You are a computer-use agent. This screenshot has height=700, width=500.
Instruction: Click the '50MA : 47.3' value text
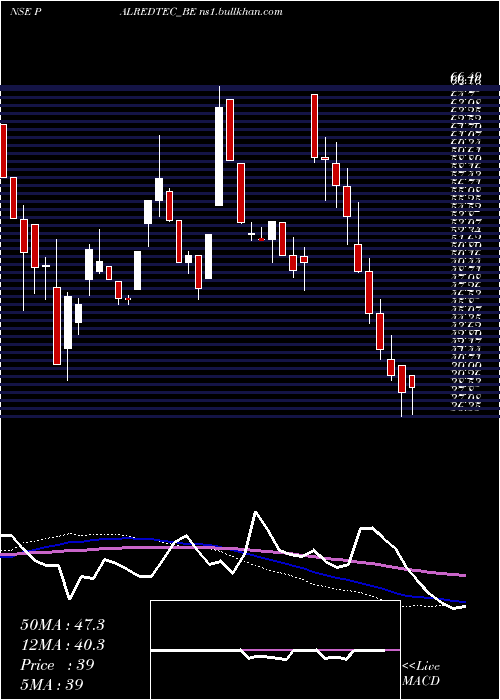(x=62, y=625)
